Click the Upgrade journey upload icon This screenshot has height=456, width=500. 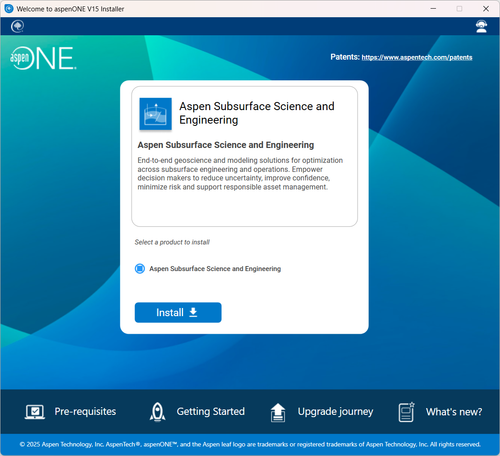[278, 412]
